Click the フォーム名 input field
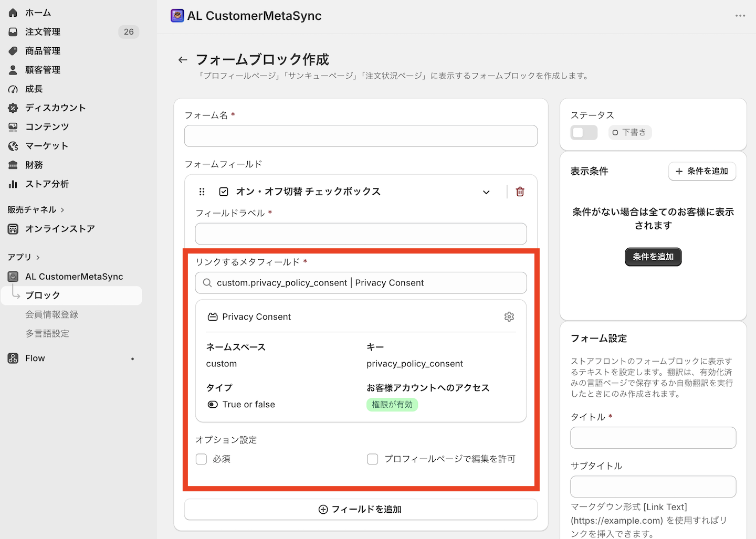 coord(361,136)
